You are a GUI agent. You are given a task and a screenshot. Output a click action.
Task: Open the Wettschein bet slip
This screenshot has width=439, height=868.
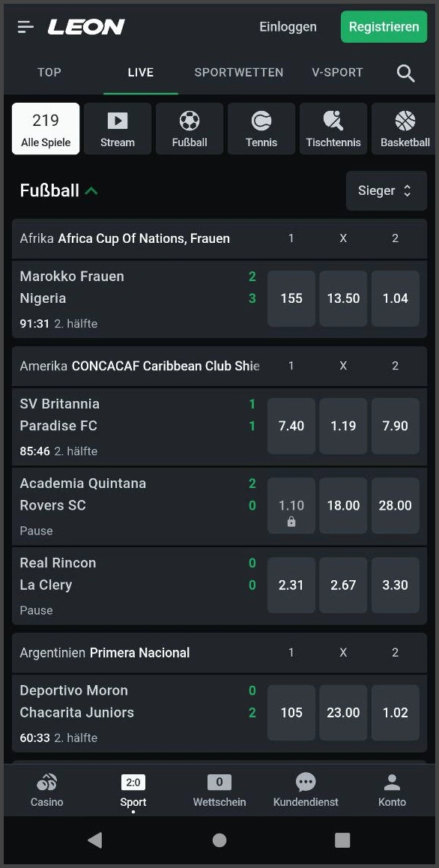click(219, 790)
